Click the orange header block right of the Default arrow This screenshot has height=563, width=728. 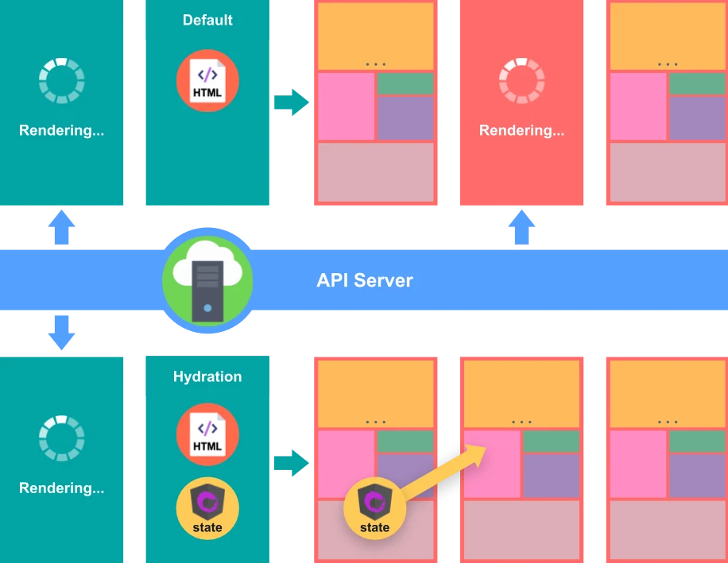point(376,36)
